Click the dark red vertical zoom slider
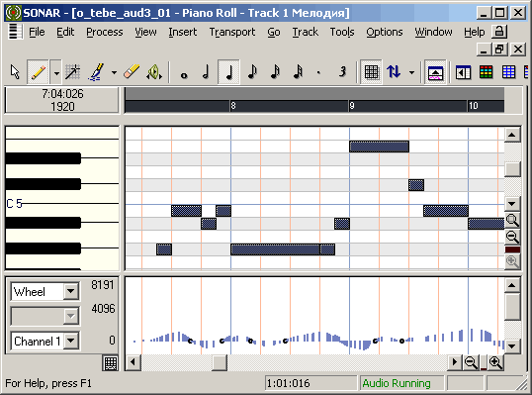Viewport: 532px width, 395px height. [512, 249]
